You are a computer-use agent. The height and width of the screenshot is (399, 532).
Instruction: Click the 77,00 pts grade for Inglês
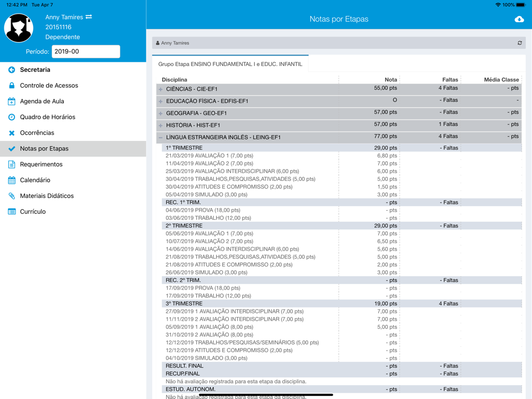click(x=385, y=136)
